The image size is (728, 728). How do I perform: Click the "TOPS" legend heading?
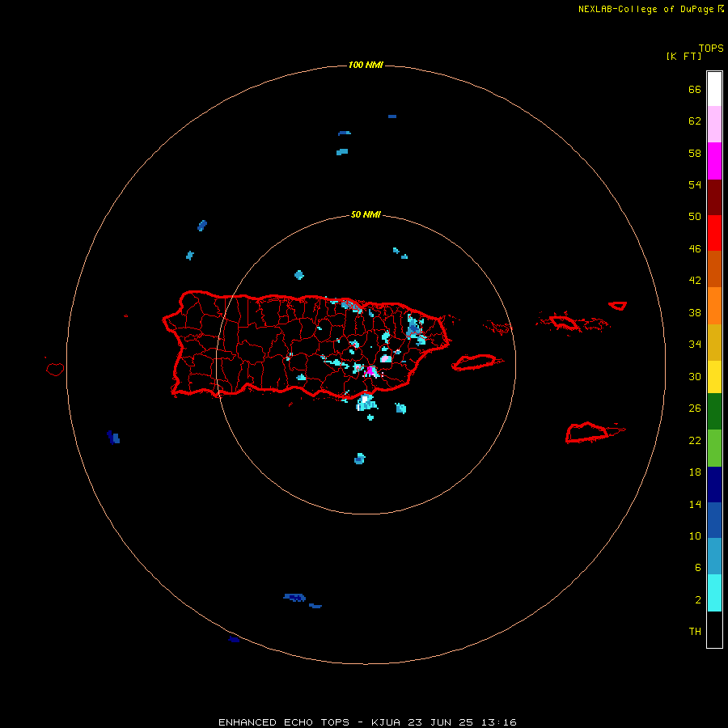pyautogui.click(x=711, y=48)
